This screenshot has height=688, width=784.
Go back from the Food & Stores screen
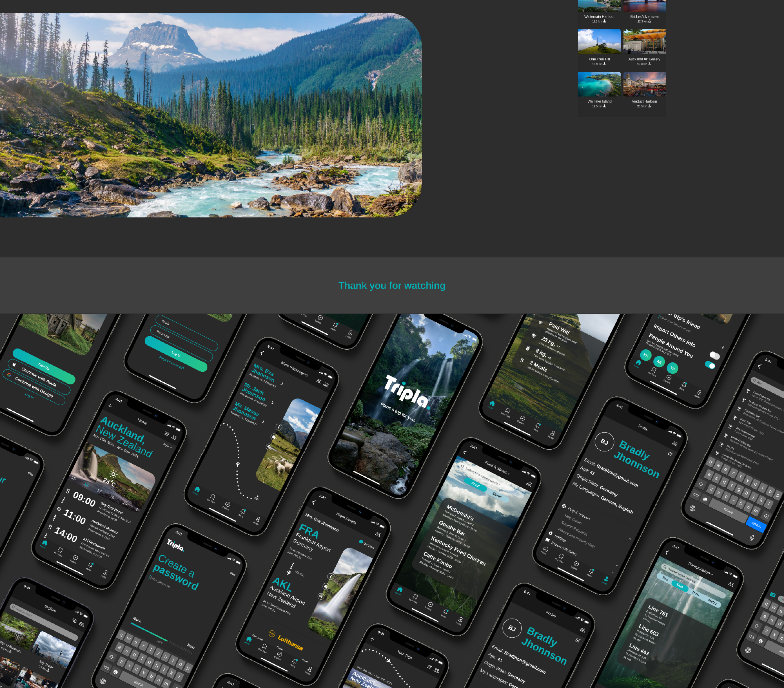(x=465, y=453)
